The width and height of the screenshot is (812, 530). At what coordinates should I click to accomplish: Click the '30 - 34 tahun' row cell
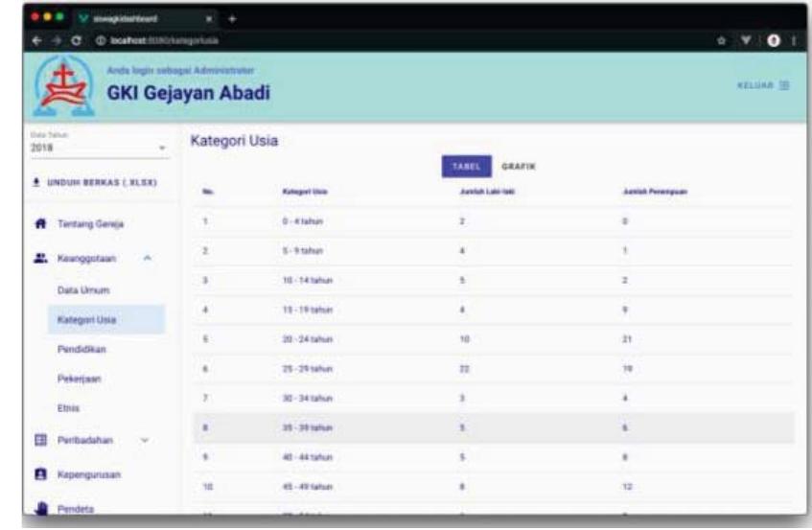click(x=307, y=399)
